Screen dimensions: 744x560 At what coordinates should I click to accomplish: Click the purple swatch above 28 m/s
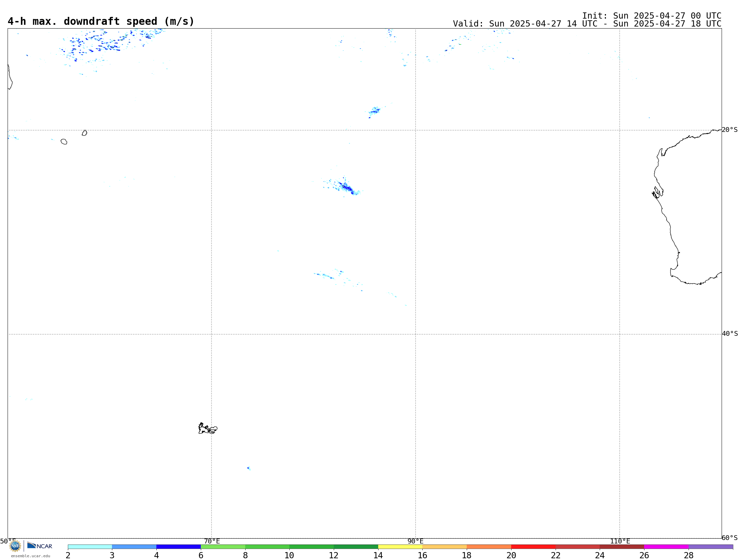(711, 547)
